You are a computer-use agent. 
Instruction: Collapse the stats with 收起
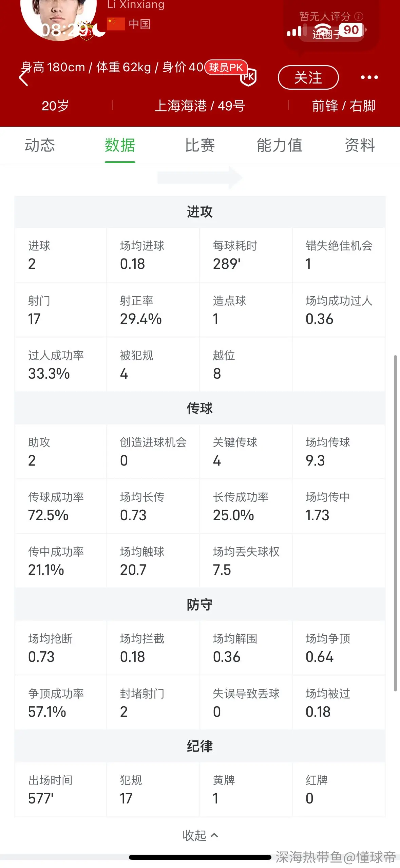(200, 835)
